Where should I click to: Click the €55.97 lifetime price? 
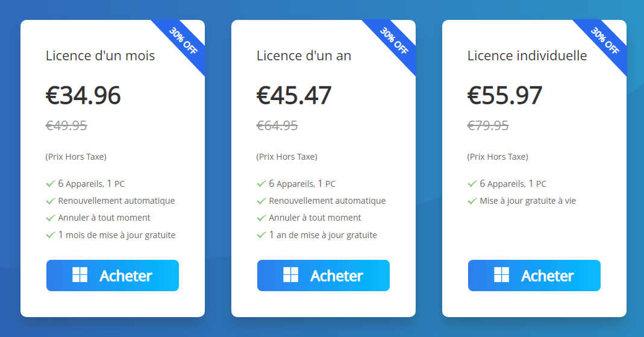[505, 95]
